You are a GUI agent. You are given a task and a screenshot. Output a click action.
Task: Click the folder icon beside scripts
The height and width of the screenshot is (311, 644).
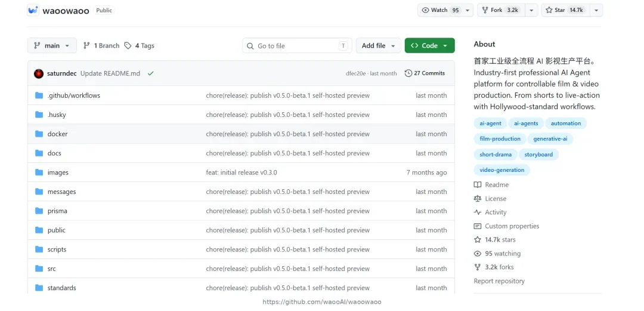(39, 250)
